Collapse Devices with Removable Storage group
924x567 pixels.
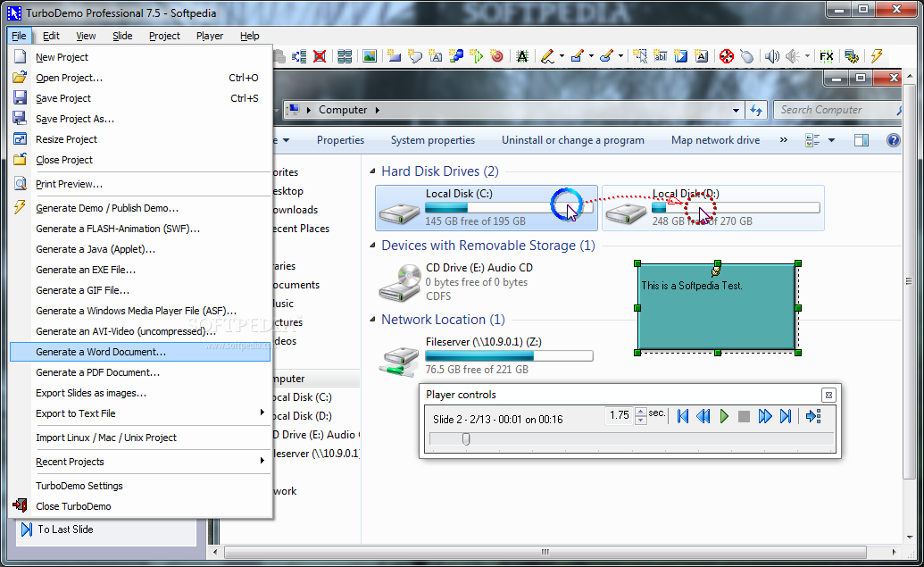[372, 246]
